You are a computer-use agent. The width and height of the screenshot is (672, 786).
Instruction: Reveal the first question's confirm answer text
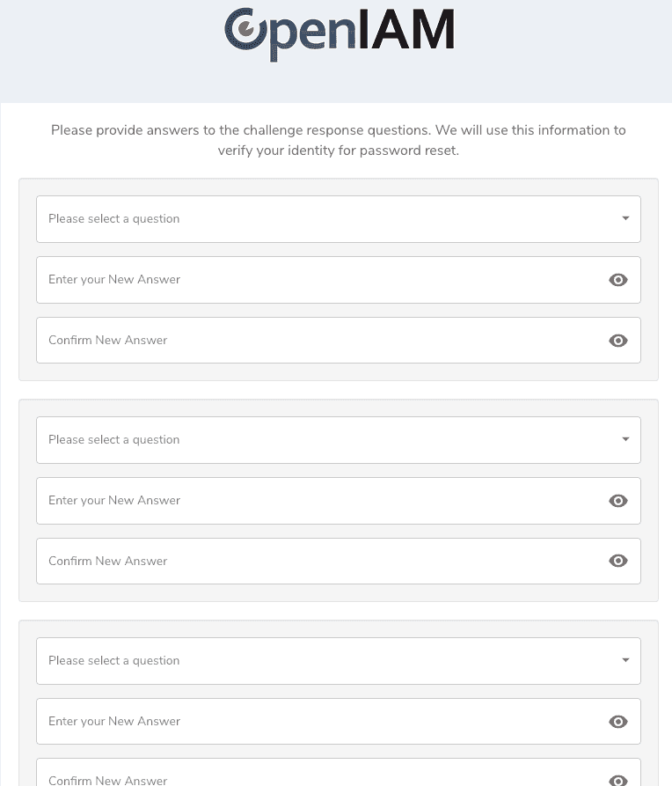click(x=618, y=341)
